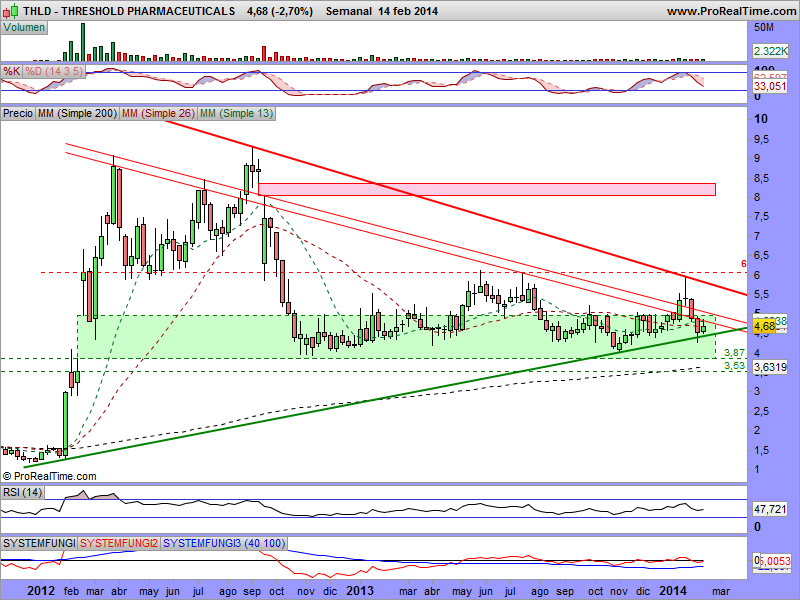
Task: Click the 2,5 price axis label
Action: click(x=762, y=411)
